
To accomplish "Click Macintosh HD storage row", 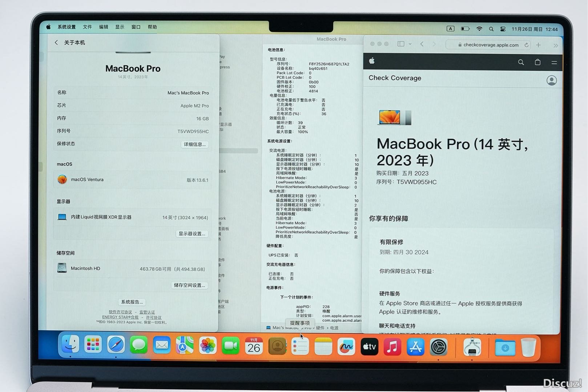I will pos(133,268).
